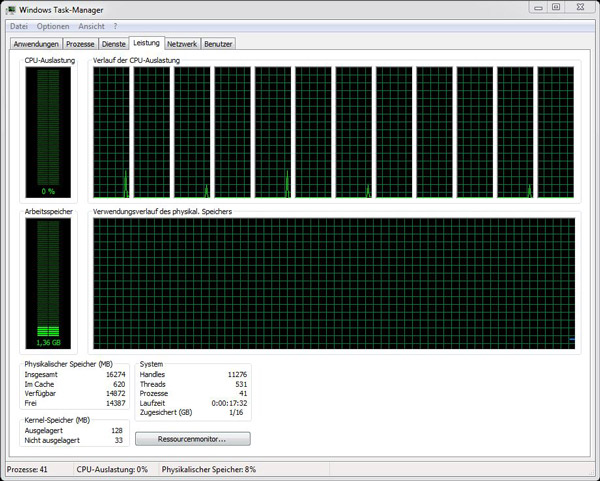This screenshot has height=481, width=600.
Task: Click the System group value Prozesse 41
Action: click(243, 394)
